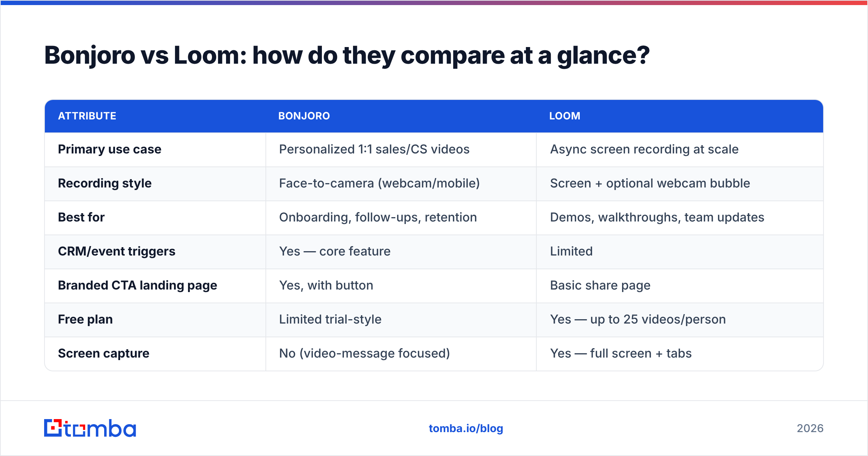Click the 'Free plan' row label
Image resolution: width=868 pixels, height=456 pixels.
pos(85,319)
